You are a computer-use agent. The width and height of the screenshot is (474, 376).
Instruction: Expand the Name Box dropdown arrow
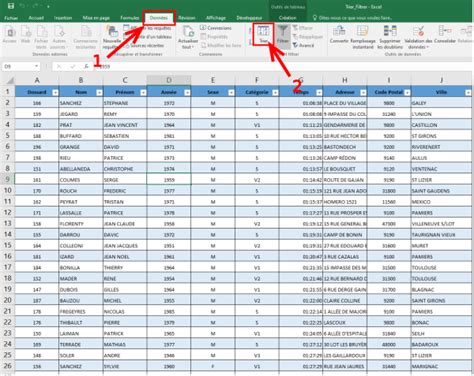click(36, 66)
